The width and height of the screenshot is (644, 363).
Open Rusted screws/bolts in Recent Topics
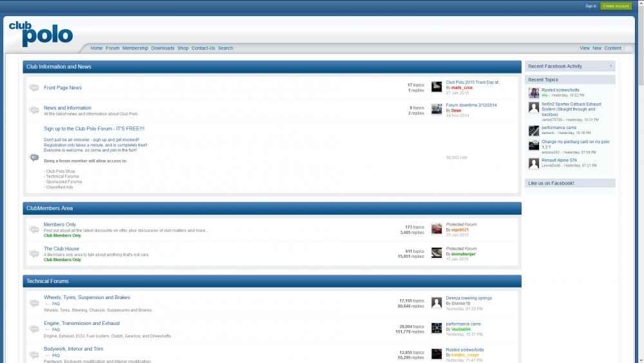pos(560,90)
